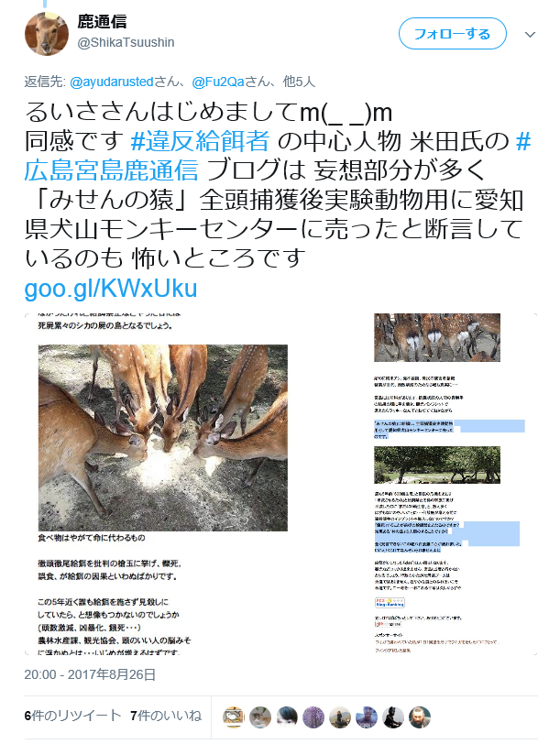Open the 鹿通信 display name

(x=102, y=22)
